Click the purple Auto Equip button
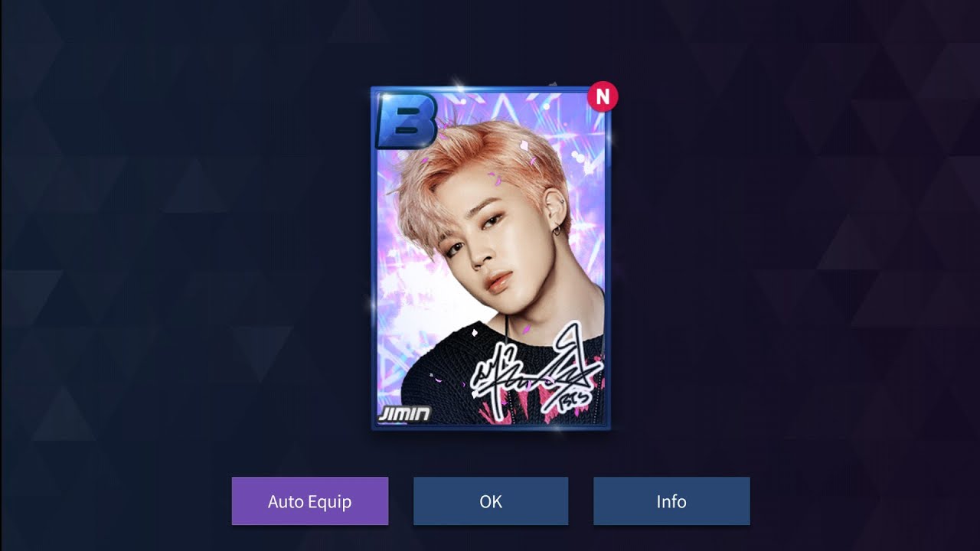The image size is (980, 551). coord(310,501)
